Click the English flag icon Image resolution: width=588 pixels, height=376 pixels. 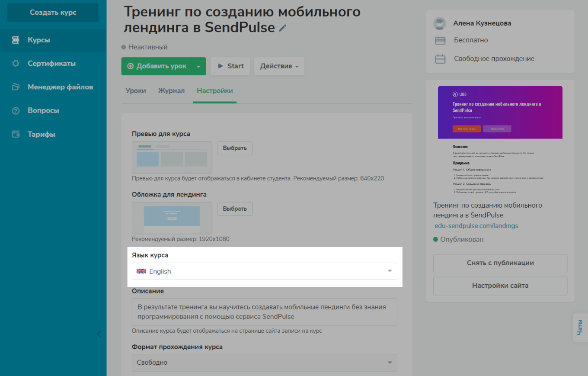pyautogui.click(x=141, y=271)
